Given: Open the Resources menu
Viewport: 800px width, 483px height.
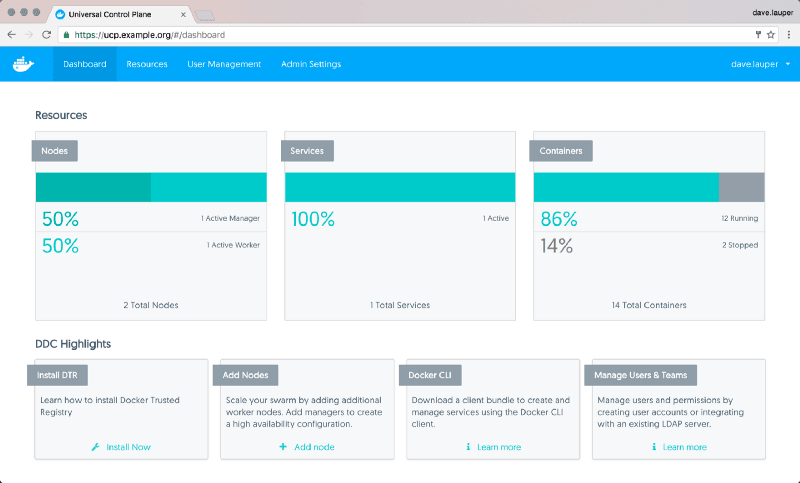Looking at the screenshot, I should coord(147,64).
